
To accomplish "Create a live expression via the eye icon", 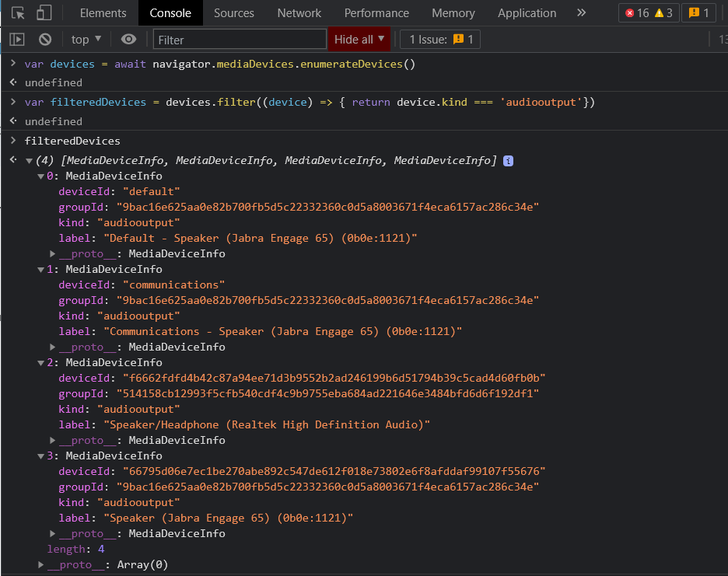I will [x=128, y=39].
